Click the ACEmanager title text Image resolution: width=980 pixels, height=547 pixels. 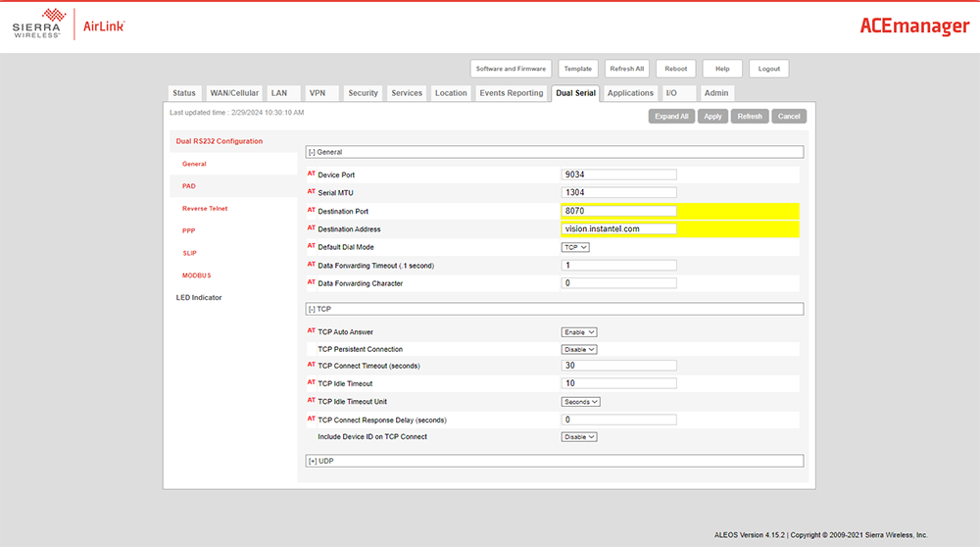click(914, 25)
